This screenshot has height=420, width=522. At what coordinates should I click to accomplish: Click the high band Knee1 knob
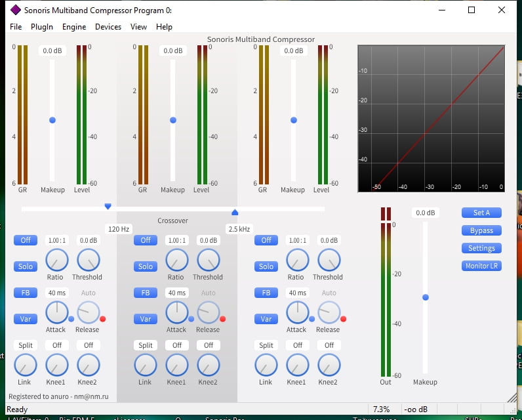click(x=297, y=365)
